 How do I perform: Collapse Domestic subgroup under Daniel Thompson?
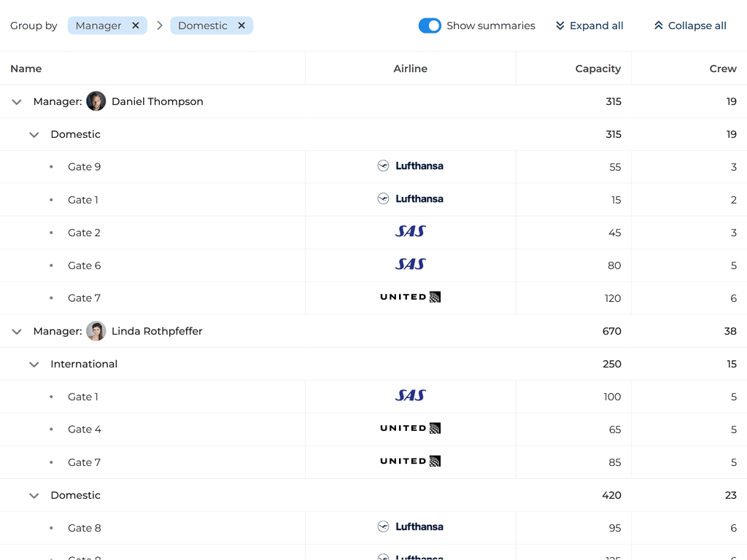pyautogui.click(x=34, y=135)
